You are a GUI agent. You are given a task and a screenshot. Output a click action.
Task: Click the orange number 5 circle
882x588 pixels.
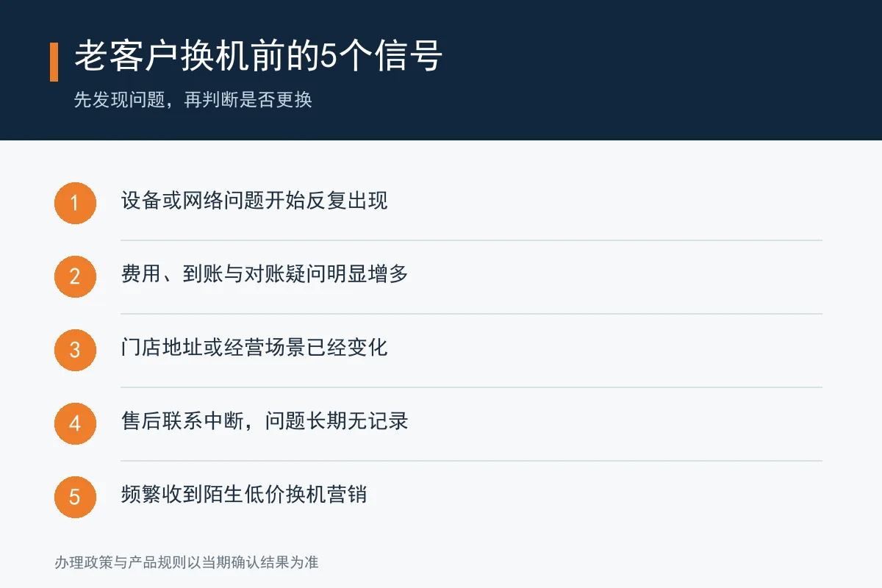pyautogui.click(x=75, y=497)
